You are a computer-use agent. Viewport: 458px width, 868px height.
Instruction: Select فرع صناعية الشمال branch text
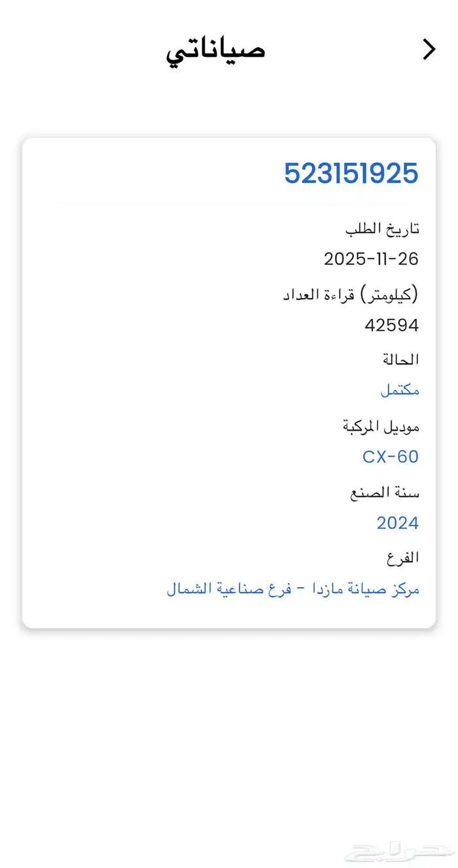222,588
